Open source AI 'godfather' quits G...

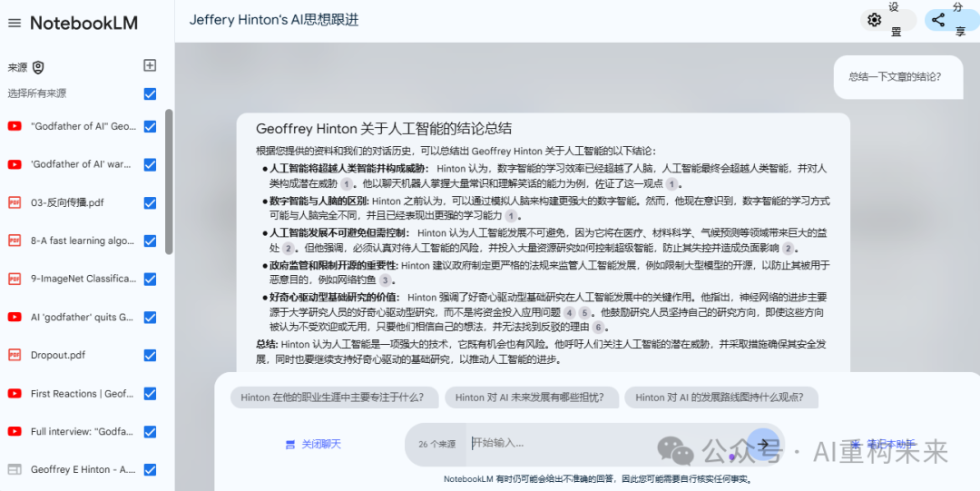click(83, 317)
